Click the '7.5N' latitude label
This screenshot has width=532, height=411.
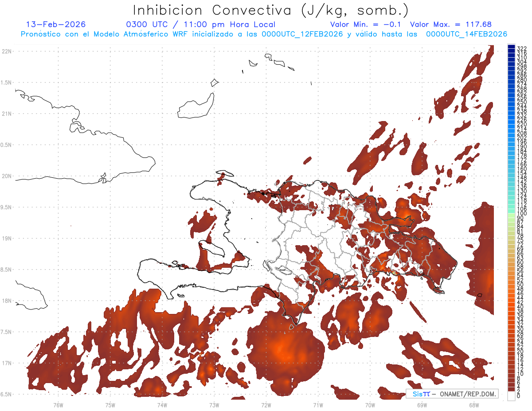(x=7, y=332)
